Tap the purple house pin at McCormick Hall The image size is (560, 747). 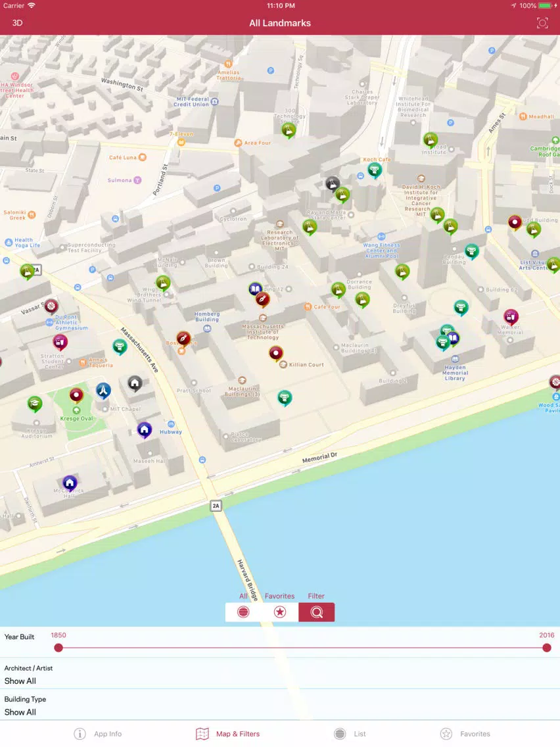click(70, 483)
